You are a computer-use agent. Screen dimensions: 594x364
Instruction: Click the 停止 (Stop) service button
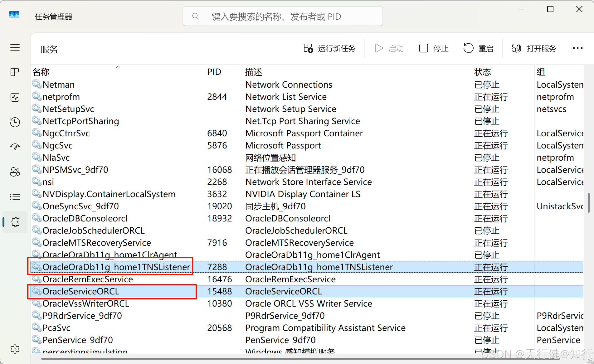coord(434,48)
